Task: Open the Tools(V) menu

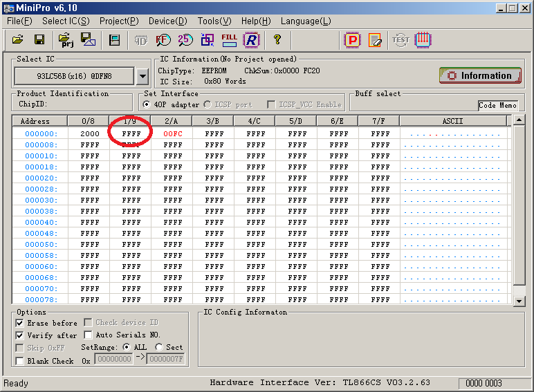Action: pyautogui.click(x=214, y=21)
